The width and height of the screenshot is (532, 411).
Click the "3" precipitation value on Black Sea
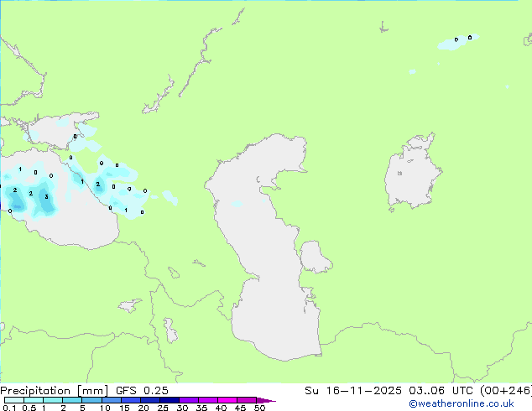46,196
